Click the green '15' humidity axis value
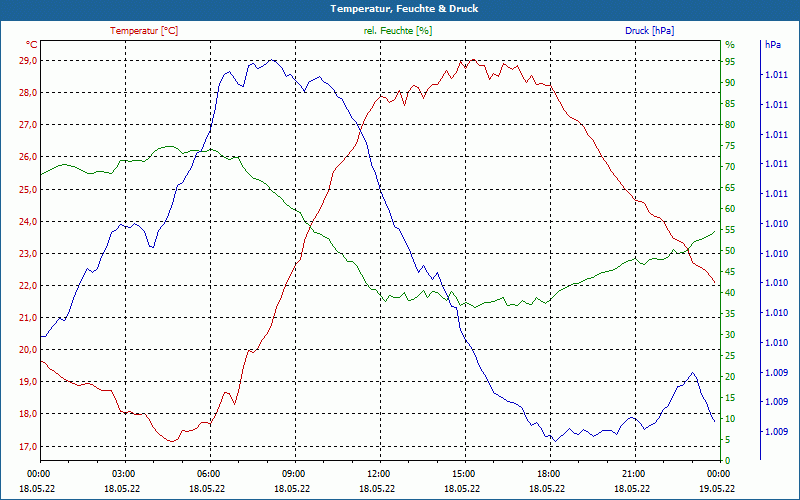The image size is (800, 500). [x=730, y=397]
